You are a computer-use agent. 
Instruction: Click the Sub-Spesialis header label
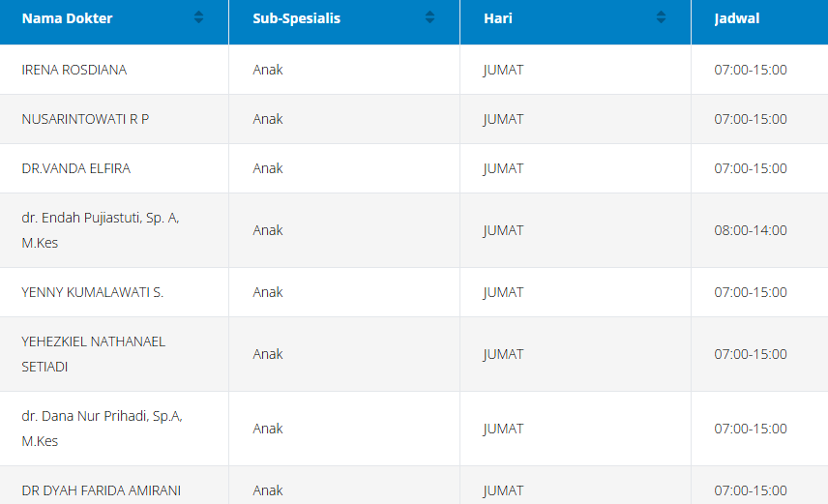click(297, 18)
